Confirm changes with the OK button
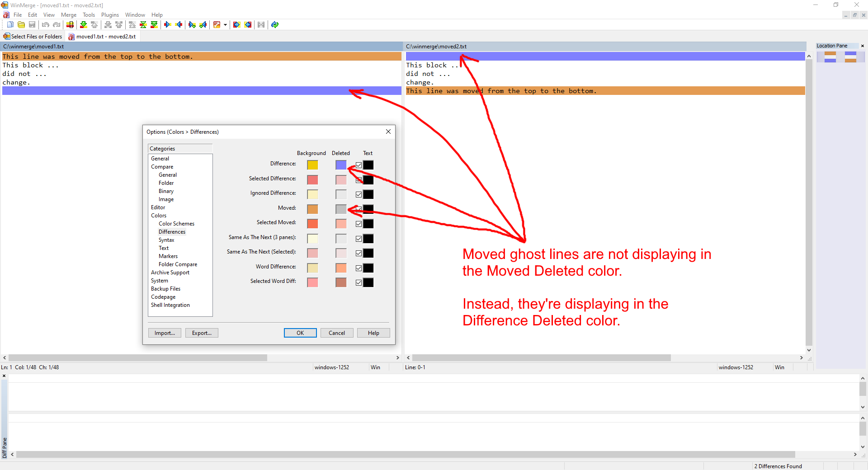The image size is (868, 470). 300,333
